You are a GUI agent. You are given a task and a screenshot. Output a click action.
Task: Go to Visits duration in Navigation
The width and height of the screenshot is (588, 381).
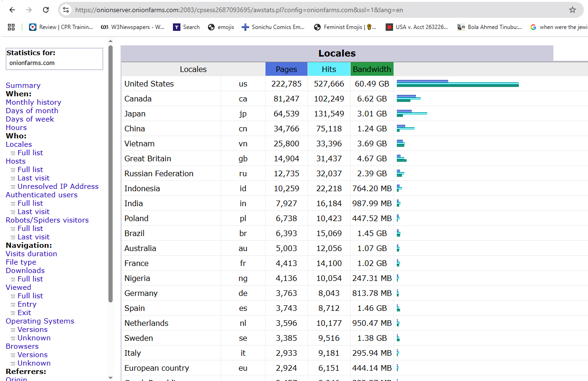[31, 254]
